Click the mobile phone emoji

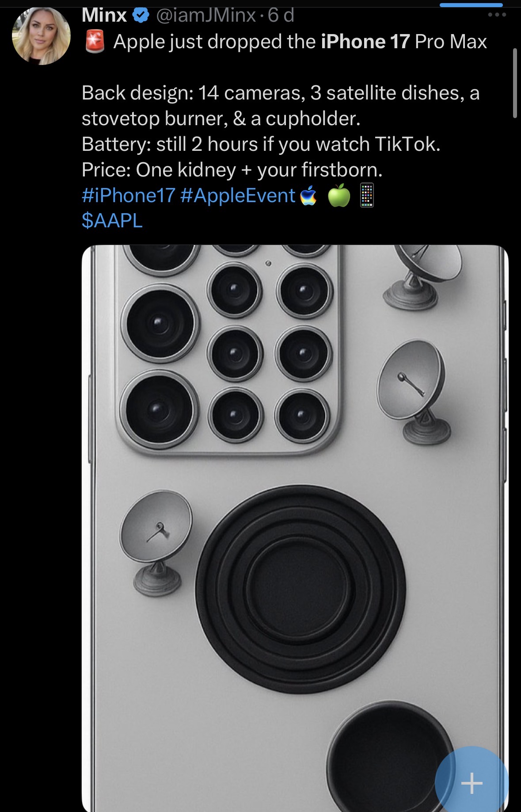367,195
